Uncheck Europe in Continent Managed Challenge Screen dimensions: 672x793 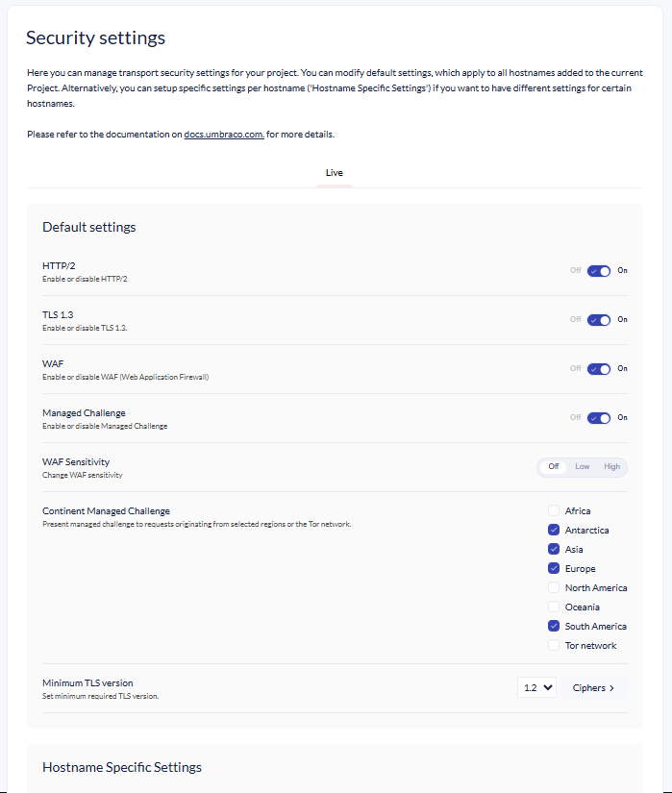pyautogui.click(x=554, y=568)
